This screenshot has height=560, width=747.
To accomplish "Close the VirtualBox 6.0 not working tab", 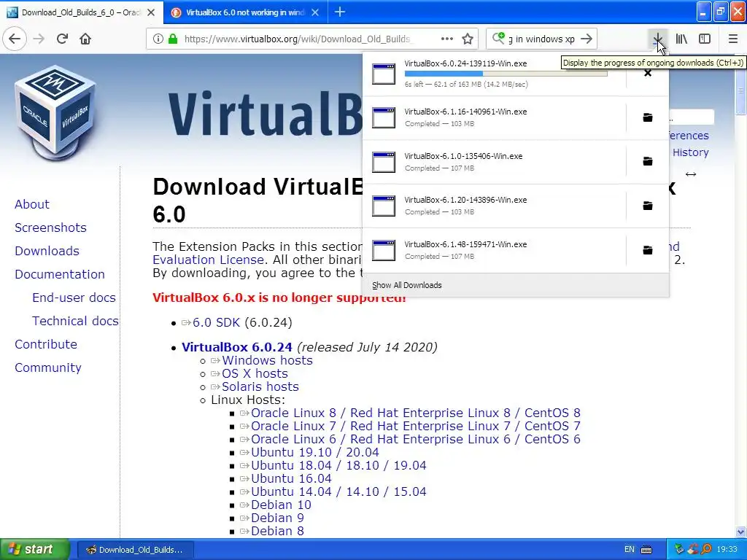I will click(x=315, y=12).
